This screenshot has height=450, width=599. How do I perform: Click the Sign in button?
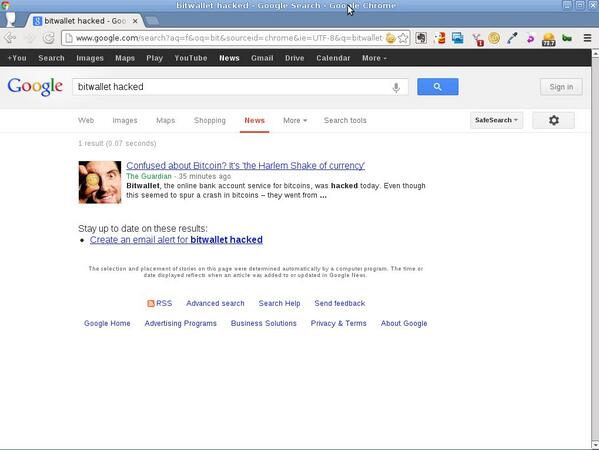[x=561, y=87]
